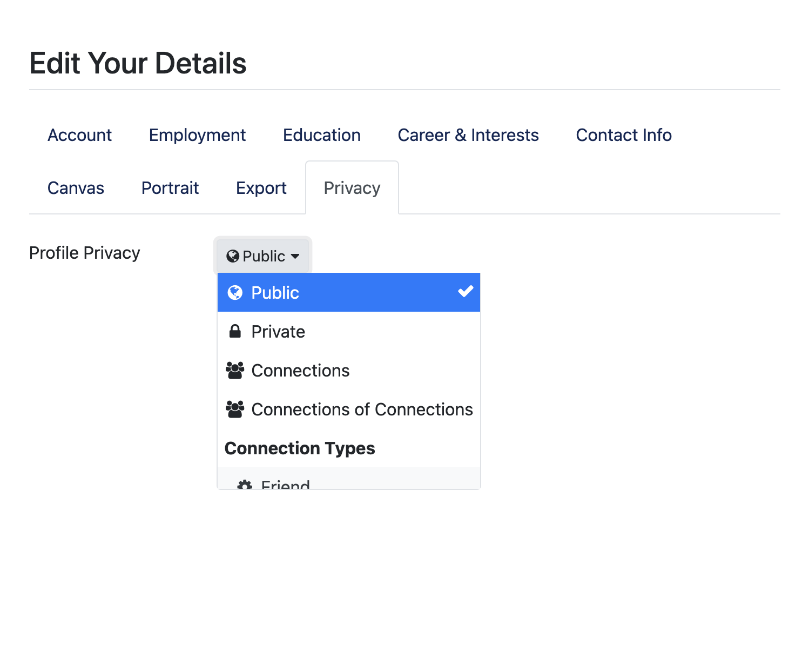The width and height of the screenshot is (809, 672).
Task: Click the checkmark on the Public option
Action: pyautogui.click(x=466, y=292)
